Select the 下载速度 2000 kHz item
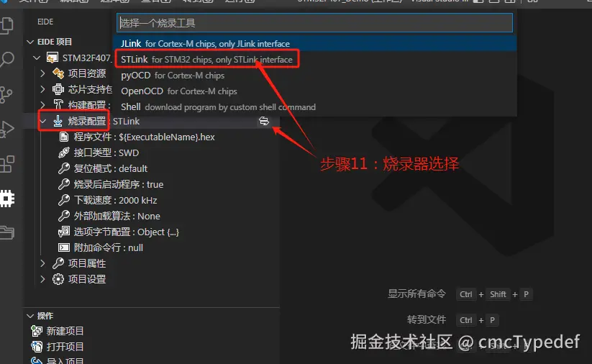The height and width of the screenshot is (364, 592). coord(108,201)
